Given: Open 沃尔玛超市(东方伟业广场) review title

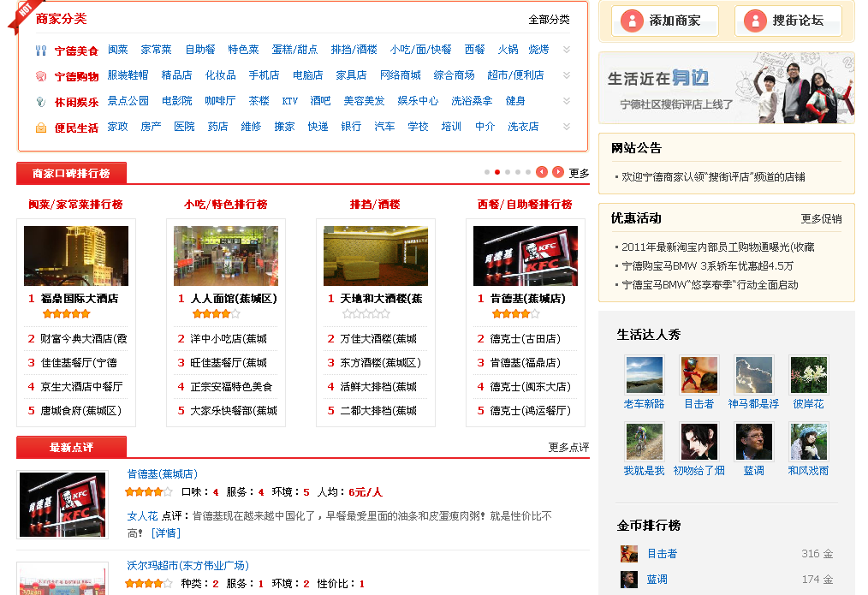Looking at the screenshot, I should pyautogui.click(x=187, y=566).
